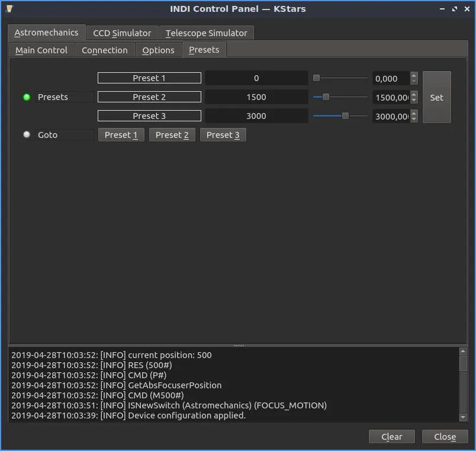Image resolution: width=476 pixels, height=451 pixels.
Task: Click the Preset 2 slider handle
Action: tap(326, 97)
